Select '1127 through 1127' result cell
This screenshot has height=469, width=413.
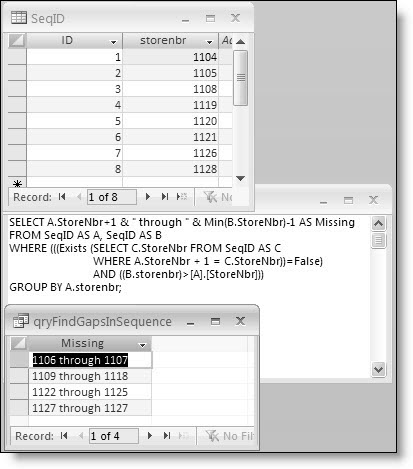90,408
